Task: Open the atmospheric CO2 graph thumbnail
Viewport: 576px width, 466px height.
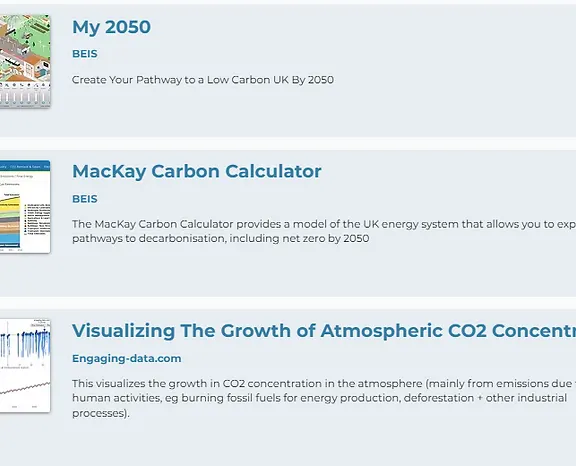Action: point(25,366)
